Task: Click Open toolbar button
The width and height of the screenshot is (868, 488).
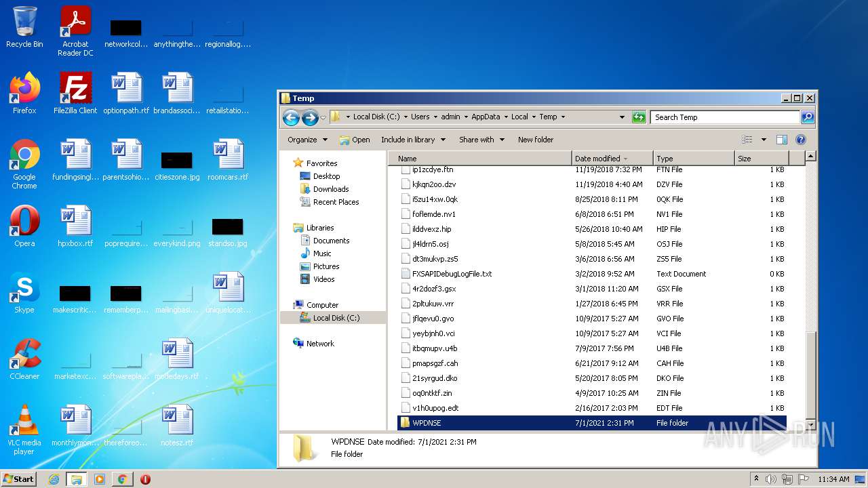Action: (355, 140)
